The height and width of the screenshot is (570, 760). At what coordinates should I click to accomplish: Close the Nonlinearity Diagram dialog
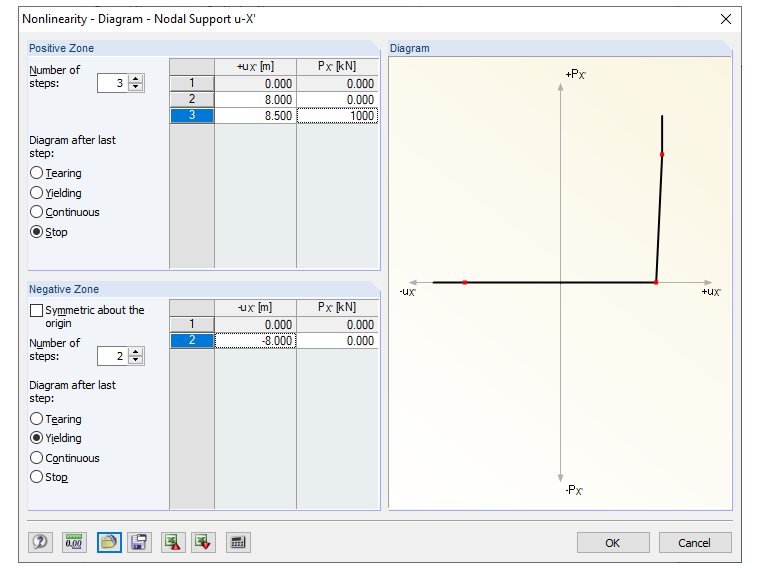click(726, 19)
